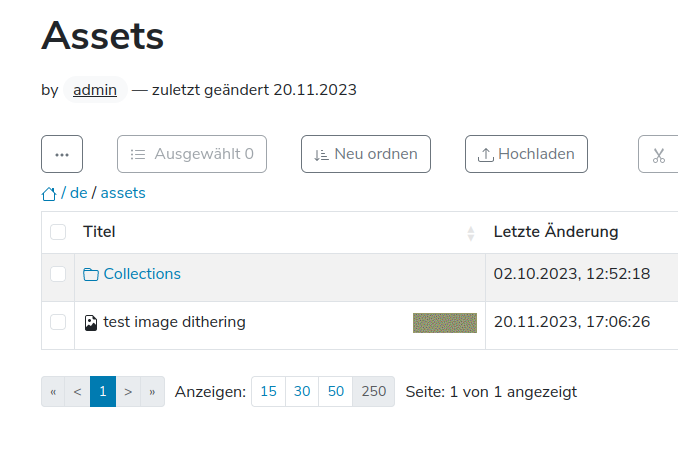Click the dithered image thumbnail
The image size is (678, 459).
[445, 323]
